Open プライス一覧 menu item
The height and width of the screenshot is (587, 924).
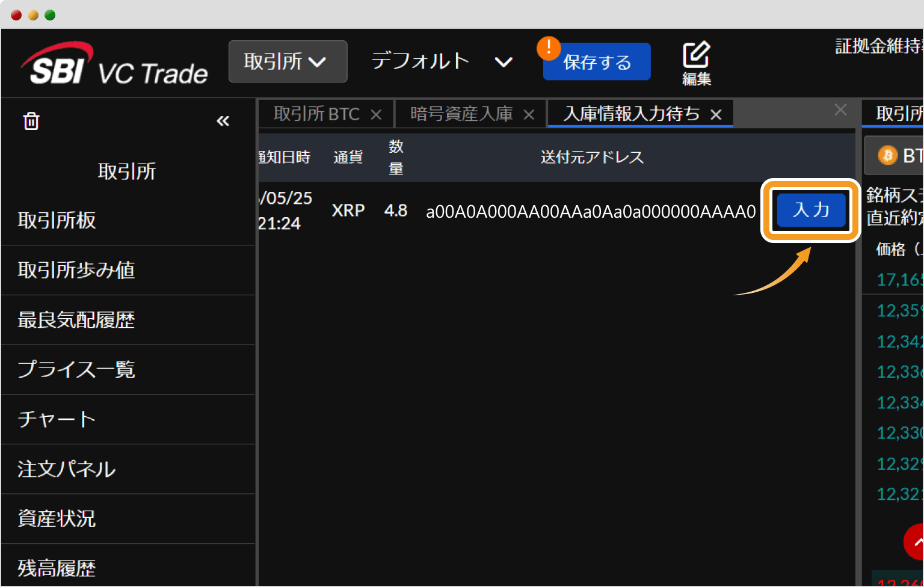[128, 369]
